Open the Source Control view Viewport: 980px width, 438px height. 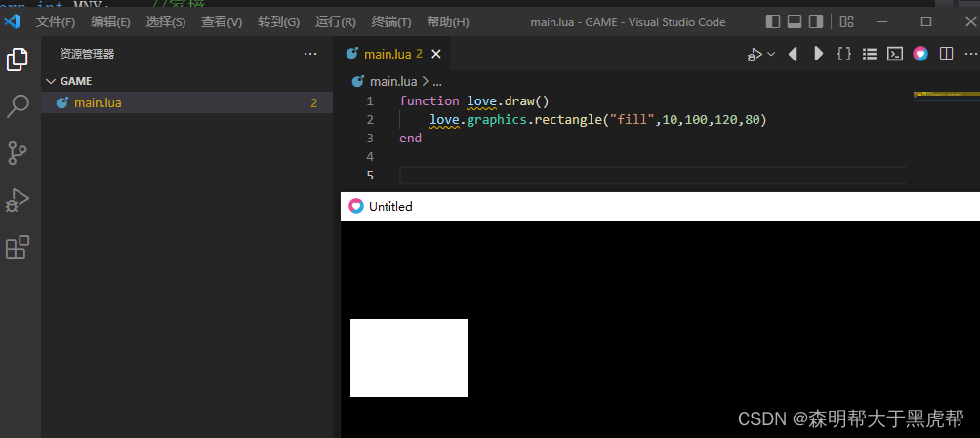click(18, 153)
